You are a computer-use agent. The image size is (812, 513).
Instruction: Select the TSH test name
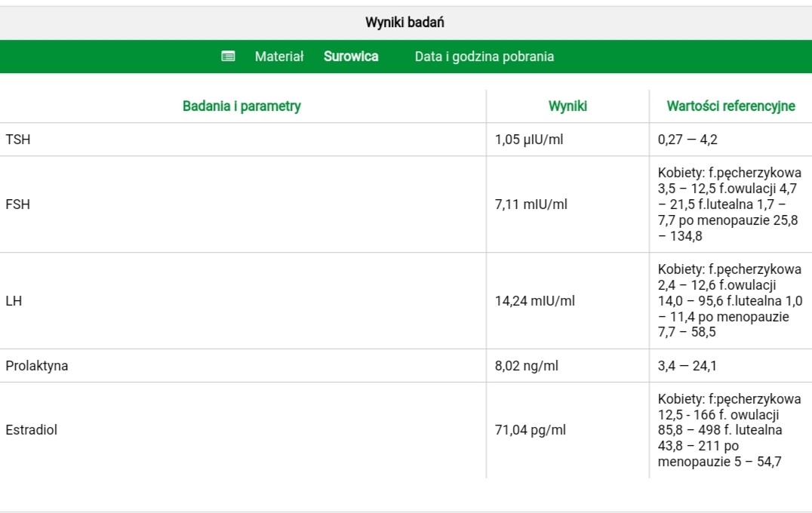tap(18, 140)
